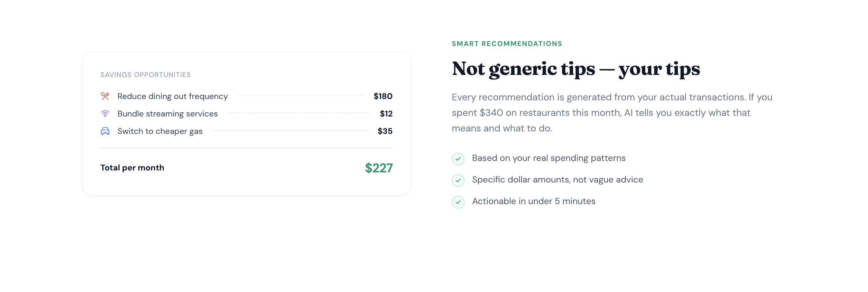The height and width of the screenshot is (292, 868).
Task: Select the Switch to cheaper gas label
Action: click(x=160, y=131)
